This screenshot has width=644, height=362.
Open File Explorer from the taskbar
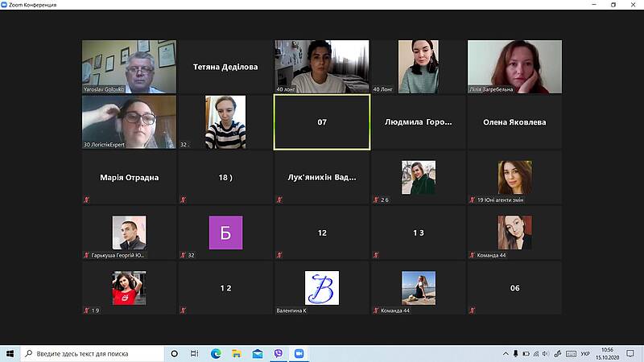(x=237, y=353)
